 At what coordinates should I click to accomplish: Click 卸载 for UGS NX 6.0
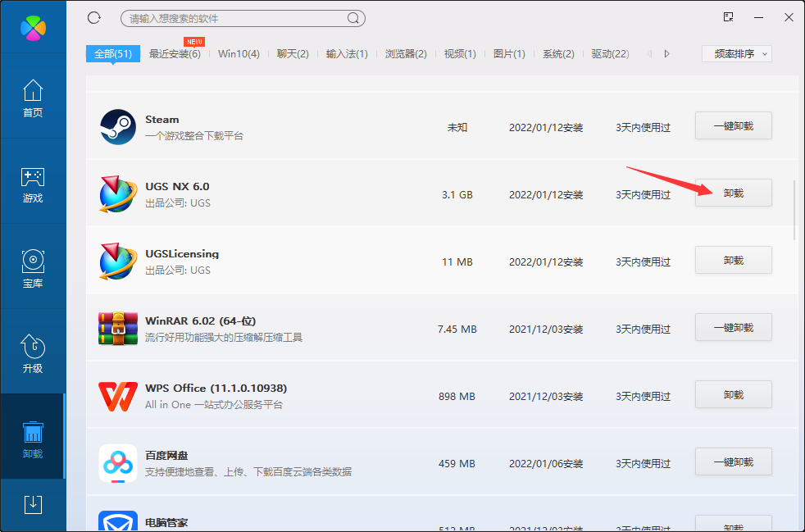[734, 193]
